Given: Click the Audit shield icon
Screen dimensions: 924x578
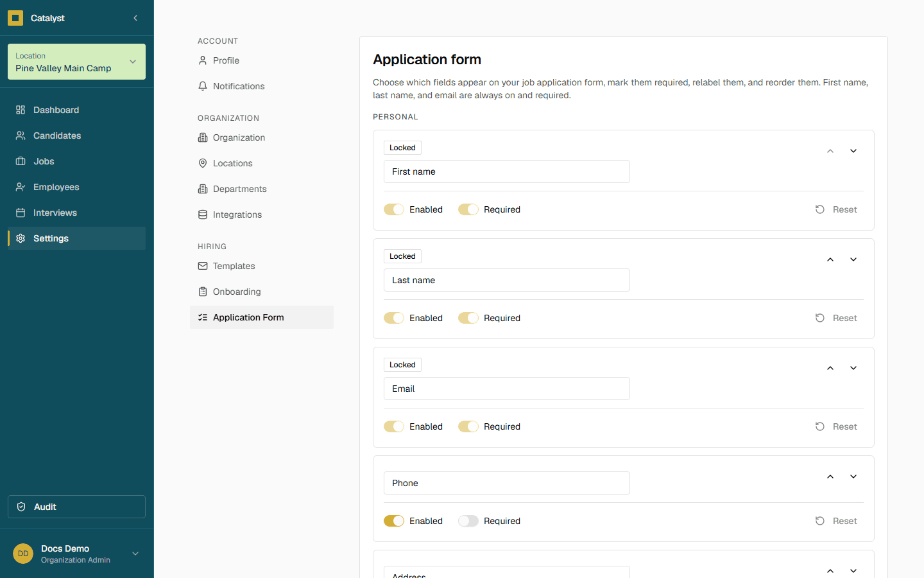Looking at the screenshot, I should (21, 507).
